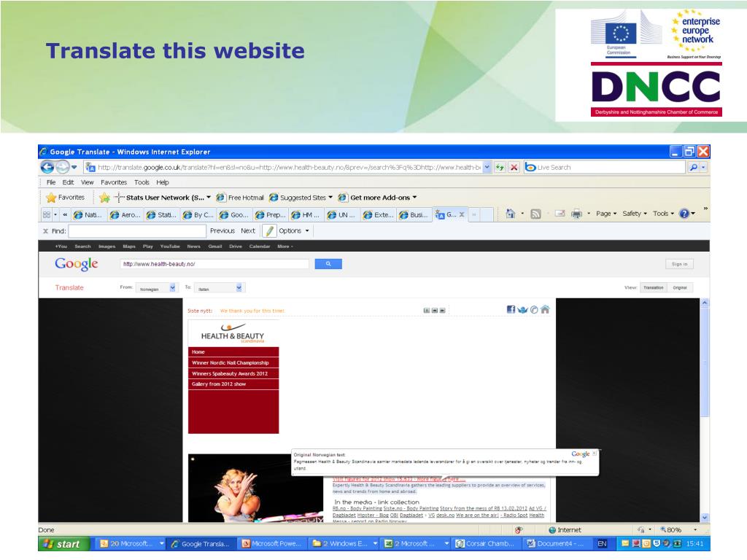The width and height of the screenshot is (747, 560).
Task: Go back with the browser Back arrow
Action: click(47, 167)
